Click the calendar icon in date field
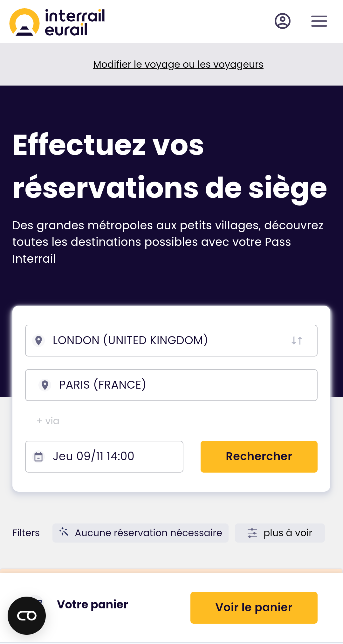343x644 pixels. coord(38,457)
